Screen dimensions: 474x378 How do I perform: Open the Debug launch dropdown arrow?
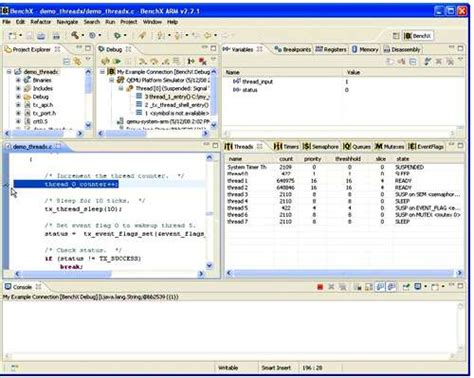click(x=125, y=35)
